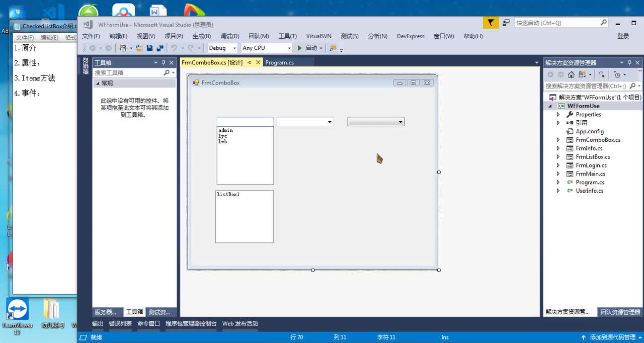Image resolution: width=644 pixels, height=343 pixels.
Task: Open the Debug configuration dropdown
Action: [234, 48]
